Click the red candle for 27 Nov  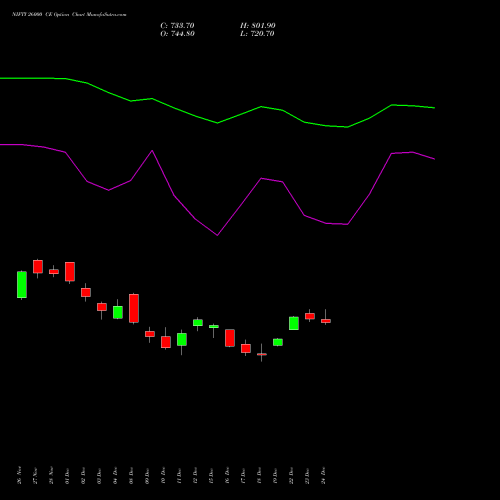pos(38,267)
